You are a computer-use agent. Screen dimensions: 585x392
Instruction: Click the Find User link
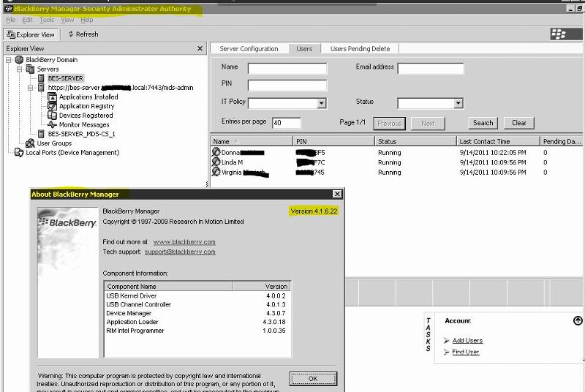pyautogui.click(x=466, y=352)
